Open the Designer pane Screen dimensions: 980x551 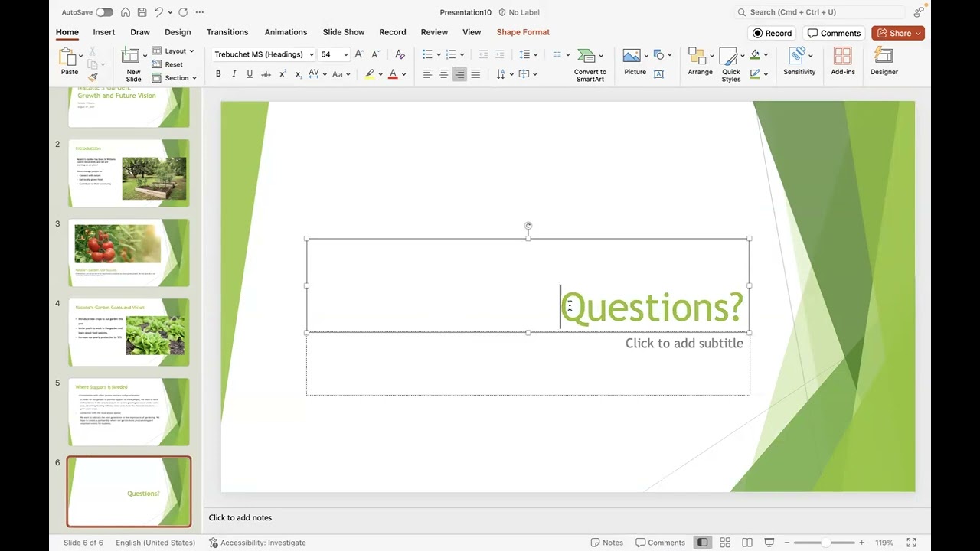[x=884, y=61]
